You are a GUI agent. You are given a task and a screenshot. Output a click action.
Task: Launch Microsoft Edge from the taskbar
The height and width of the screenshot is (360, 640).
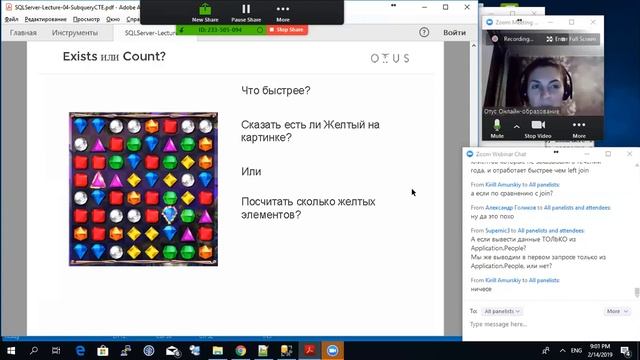pyautogui.click(x=80, y=351)
